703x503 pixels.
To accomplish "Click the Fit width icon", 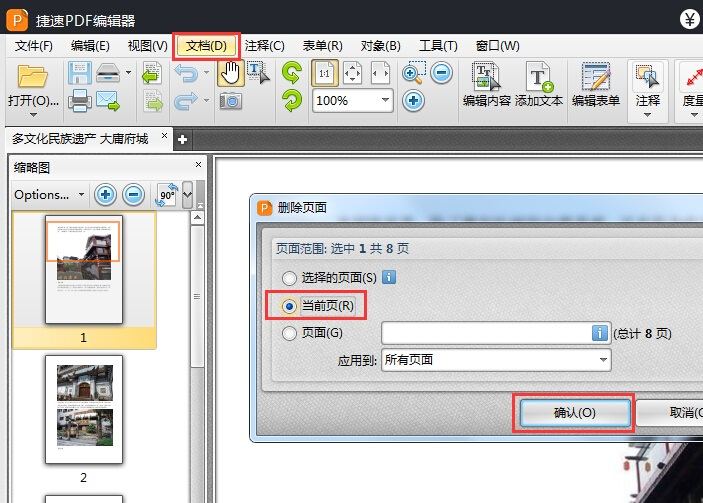I will point(380,73).
